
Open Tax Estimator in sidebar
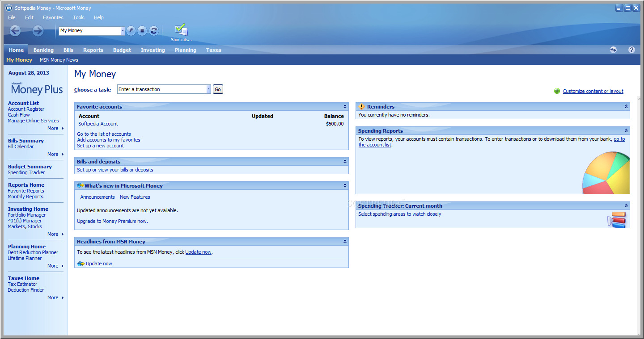point(22,284)
